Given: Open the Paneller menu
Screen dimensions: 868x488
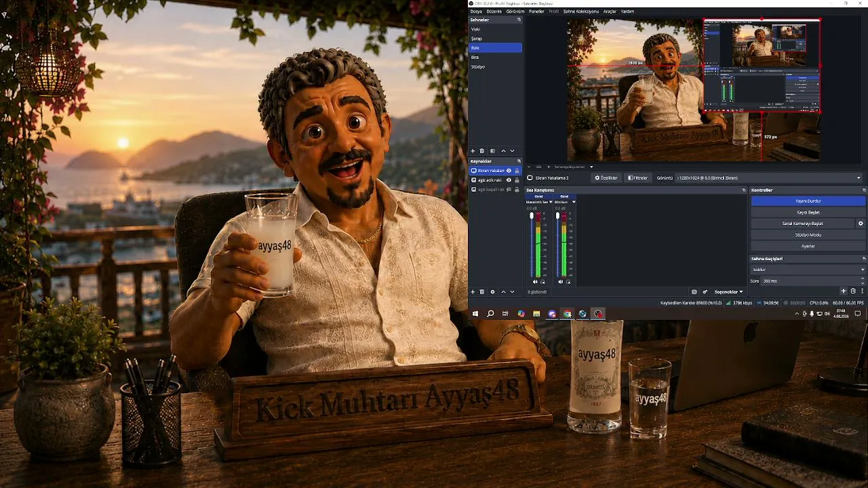Looking at the screenshot, I should (x=536, y=12).
